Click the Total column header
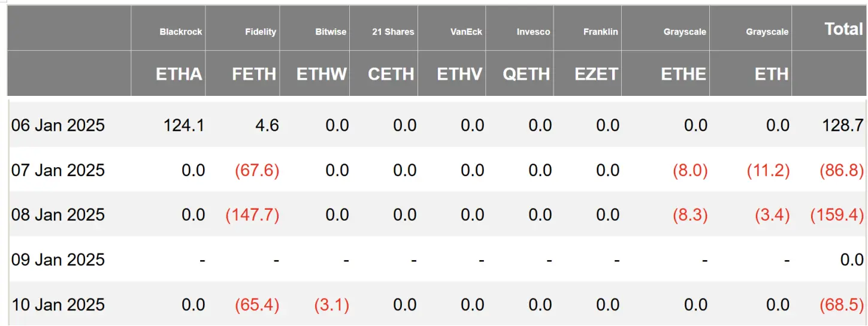The height and width of the screenshot is (326, 868). point(843,29)
